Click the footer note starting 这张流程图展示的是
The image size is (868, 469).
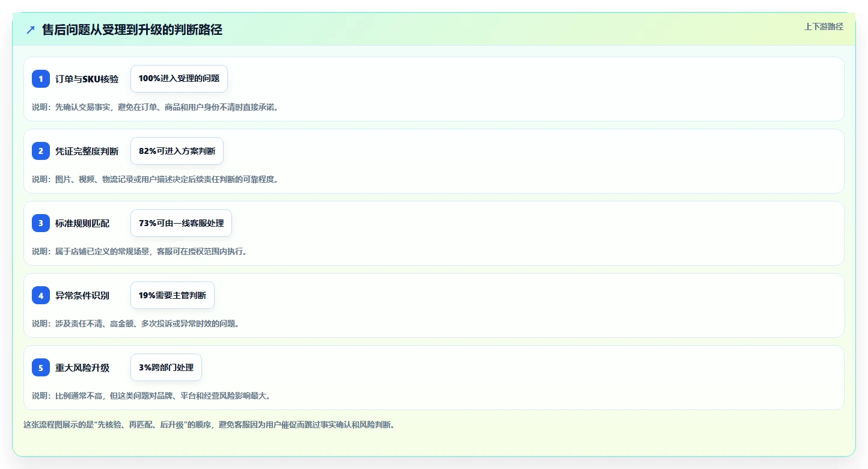(209, 425)
